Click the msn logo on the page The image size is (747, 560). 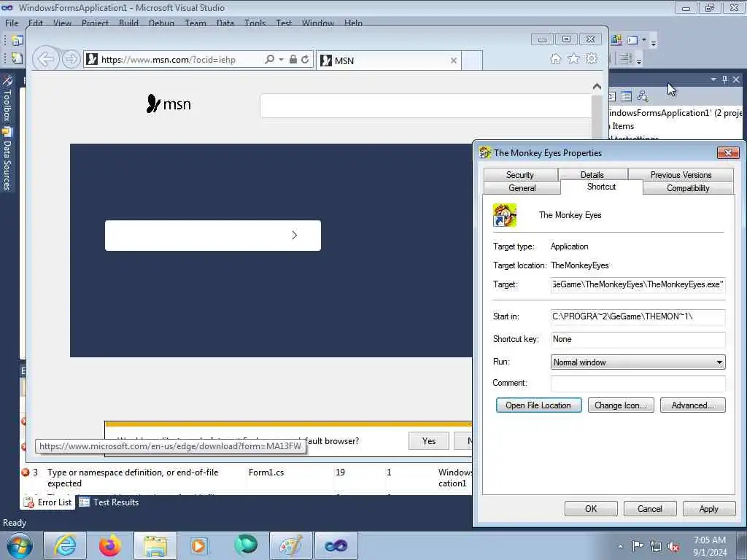(169, 104)
